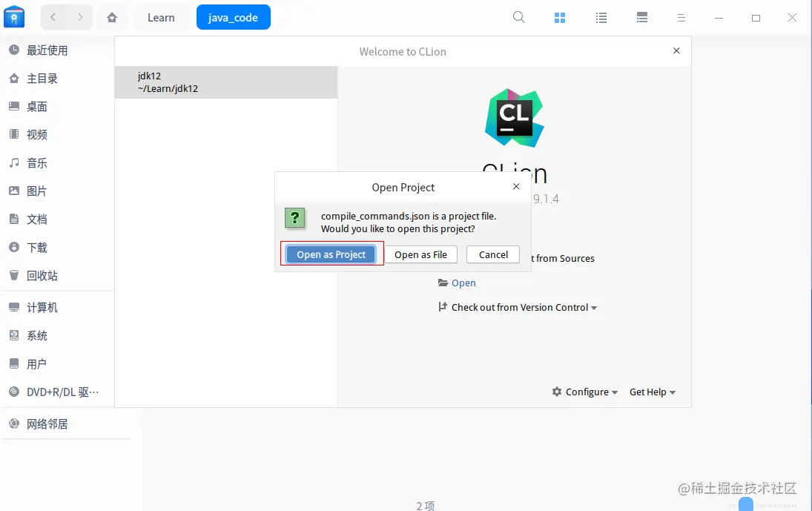Click the DVD disc icon
Image resolution: width=812 pixels, height=511 pixels.
coord(14,392)
